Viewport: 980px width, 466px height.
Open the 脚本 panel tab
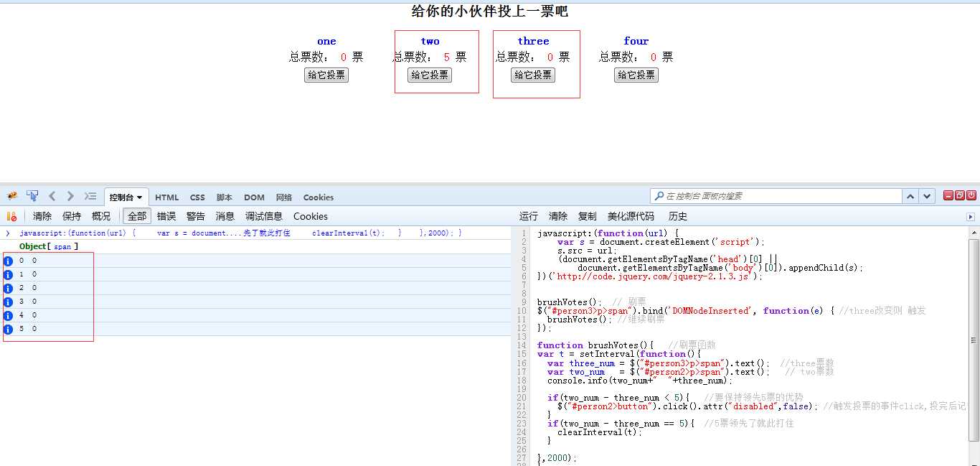[x=225, y=197]
